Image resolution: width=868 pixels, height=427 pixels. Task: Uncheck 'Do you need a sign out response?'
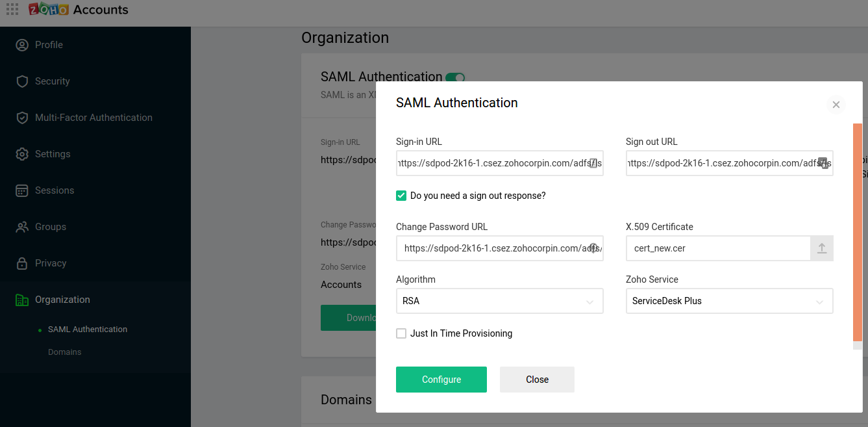point(401,196)
